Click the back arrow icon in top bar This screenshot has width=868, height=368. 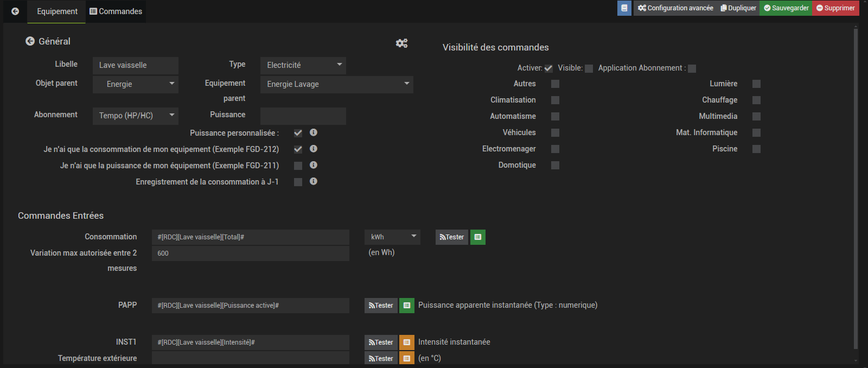click(15, 11)
